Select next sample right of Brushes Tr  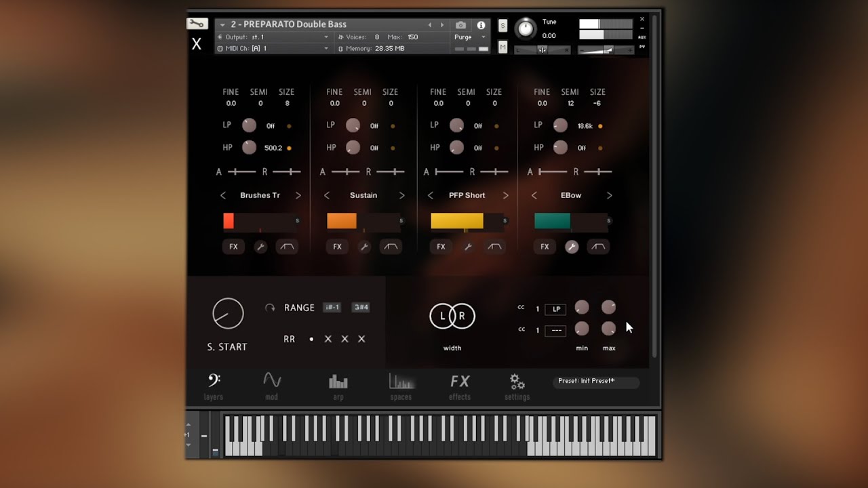[298, 195]
